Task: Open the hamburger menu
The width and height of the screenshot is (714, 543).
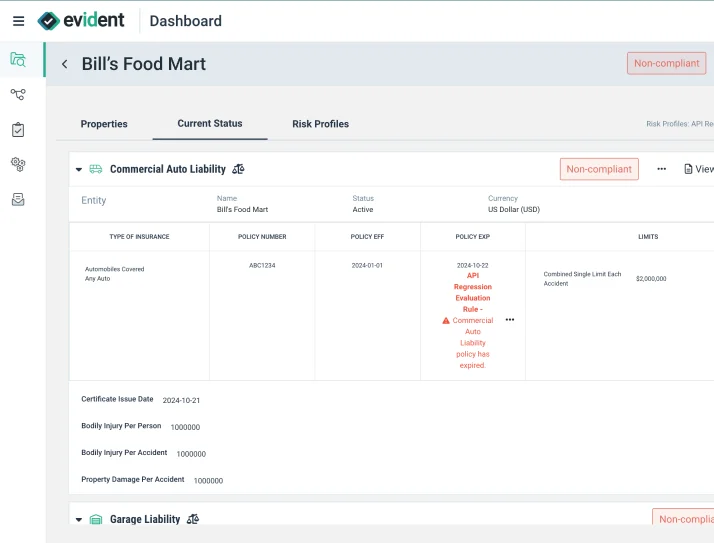Action: point(18,21)
